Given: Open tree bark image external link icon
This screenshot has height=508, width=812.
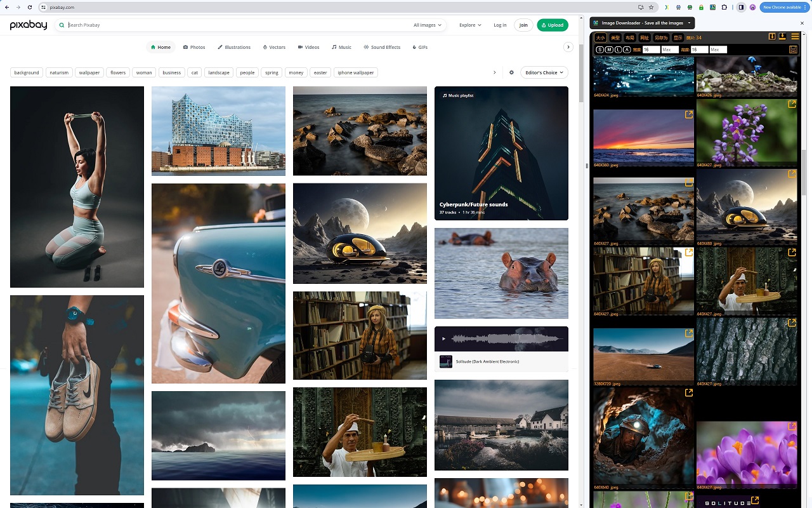Looking at the screenshot, I should pyautogui.click(x=792, y=323).
